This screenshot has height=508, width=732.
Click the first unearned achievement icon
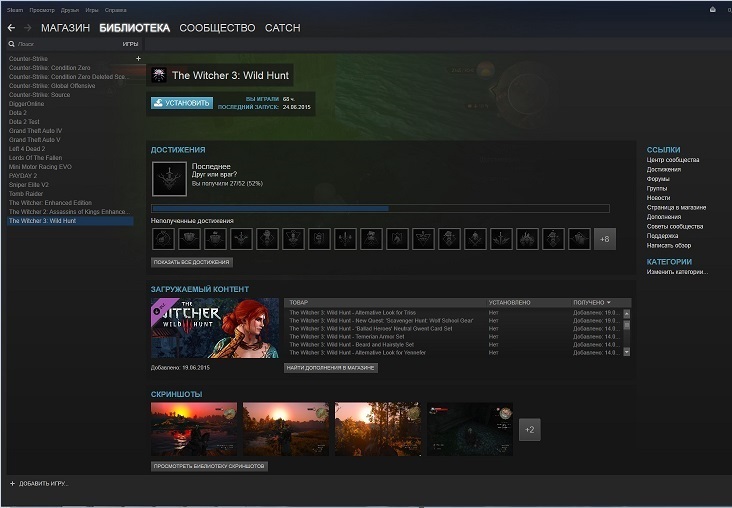pyautogui.click(x=163, y=239)
